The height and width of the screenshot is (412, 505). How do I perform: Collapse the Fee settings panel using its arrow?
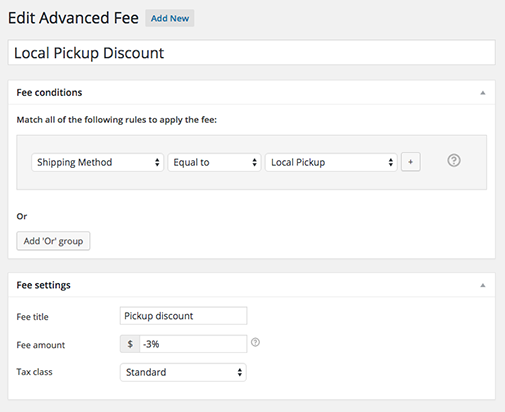click(x=483, y=285)
